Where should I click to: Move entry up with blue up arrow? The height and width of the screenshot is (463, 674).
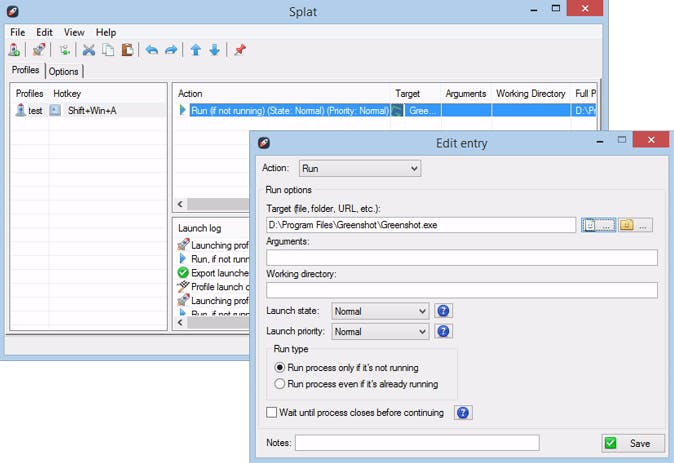click(196, 50)
